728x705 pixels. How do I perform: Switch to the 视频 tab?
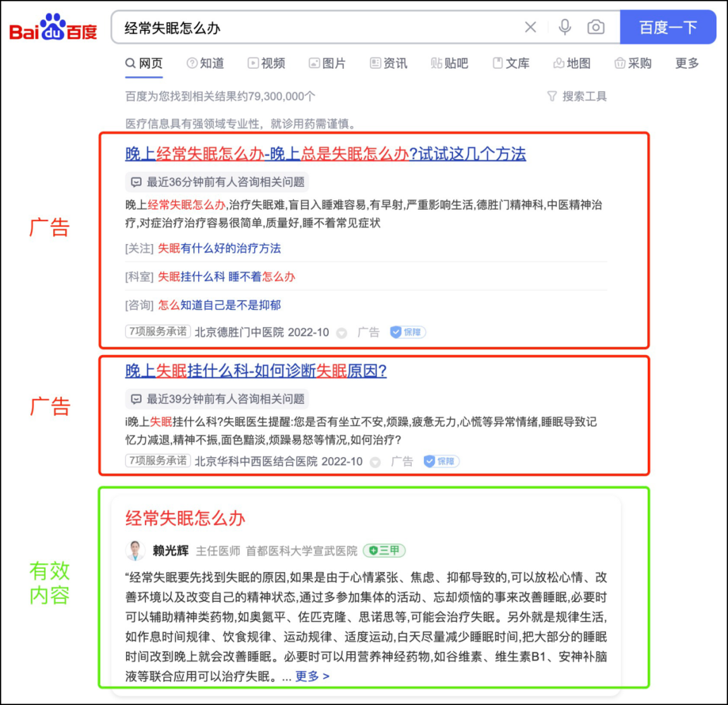tap(266, 63)
